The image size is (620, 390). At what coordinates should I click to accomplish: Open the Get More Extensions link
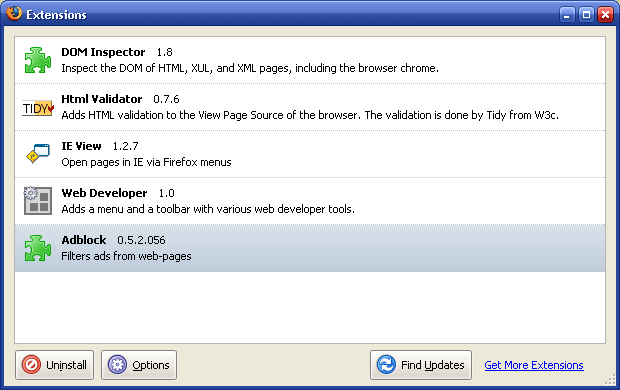coord(534,365)
